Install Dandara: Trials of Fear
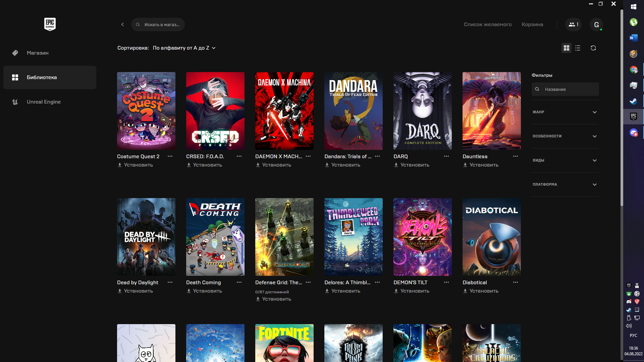644x362 pixels. [x=342, y=165]
